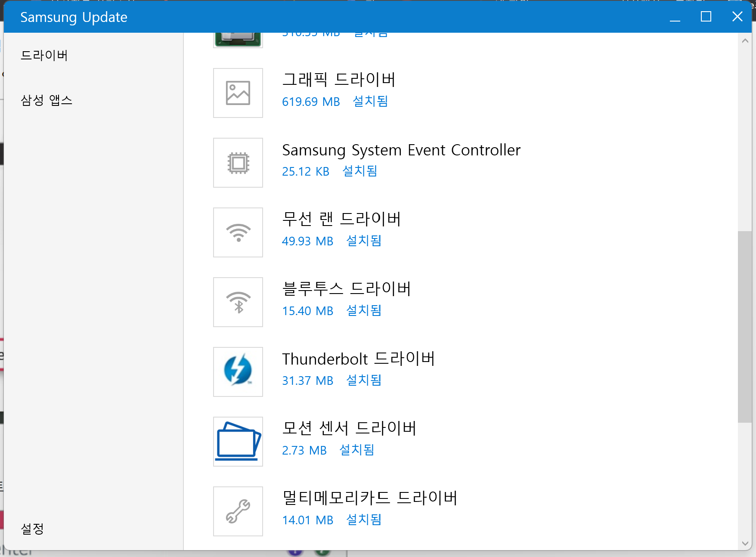Click 설치됨 status for 블루투스 드라이버
The image size is (756, 557).
click(x=364, y=310)
